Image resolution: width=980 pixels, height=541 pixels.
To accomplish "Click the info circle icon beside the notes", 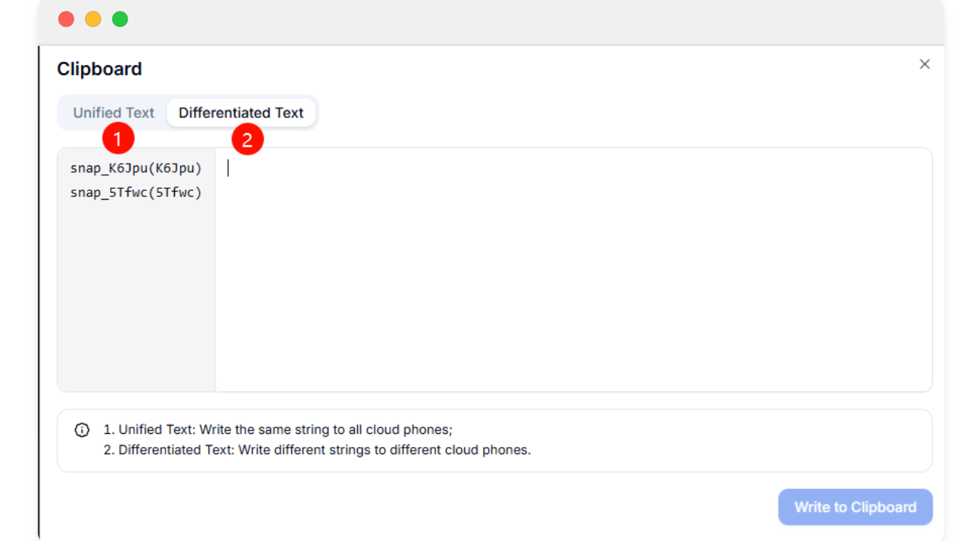I will click(82, 430).
